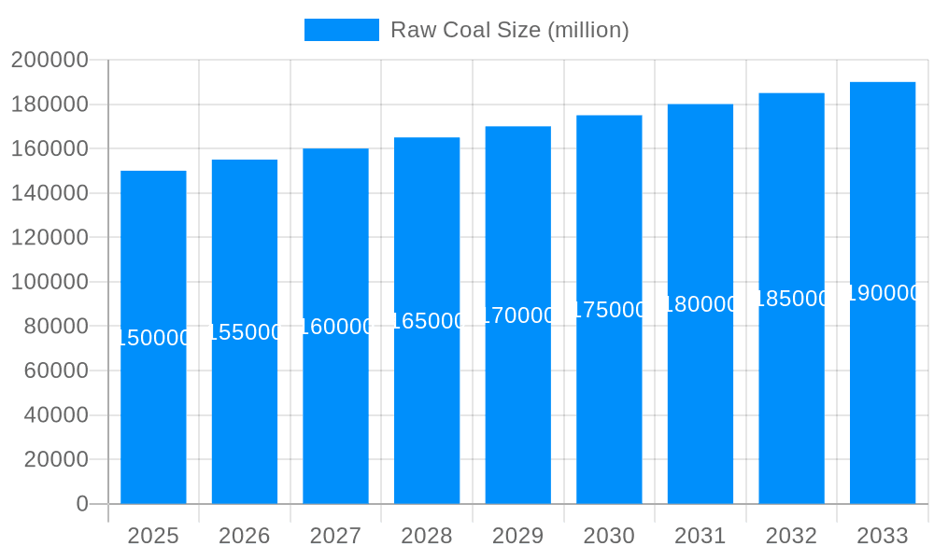934x560 pixels.
Task: Select the 2025 axis label
Action: point(153,536)
